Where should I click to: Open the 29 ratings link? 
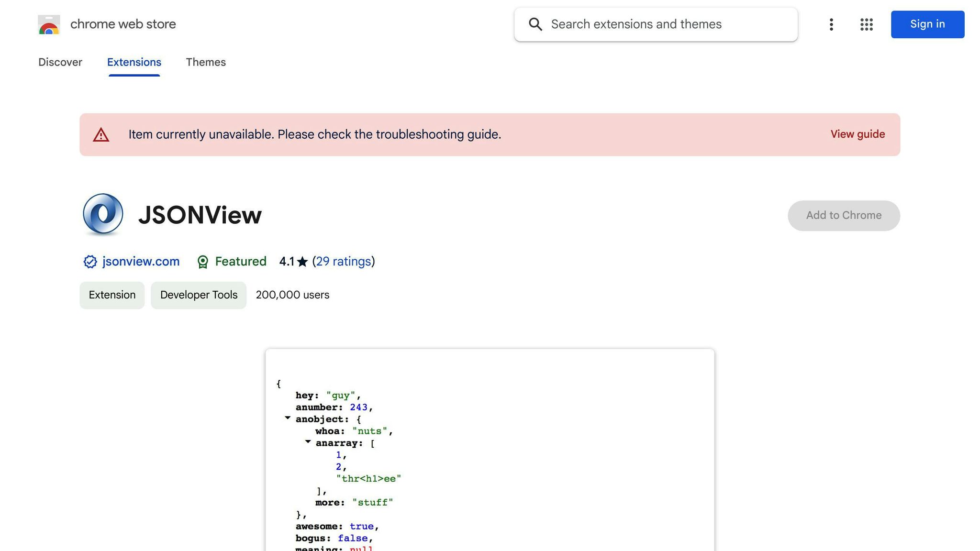pos(343,262)
